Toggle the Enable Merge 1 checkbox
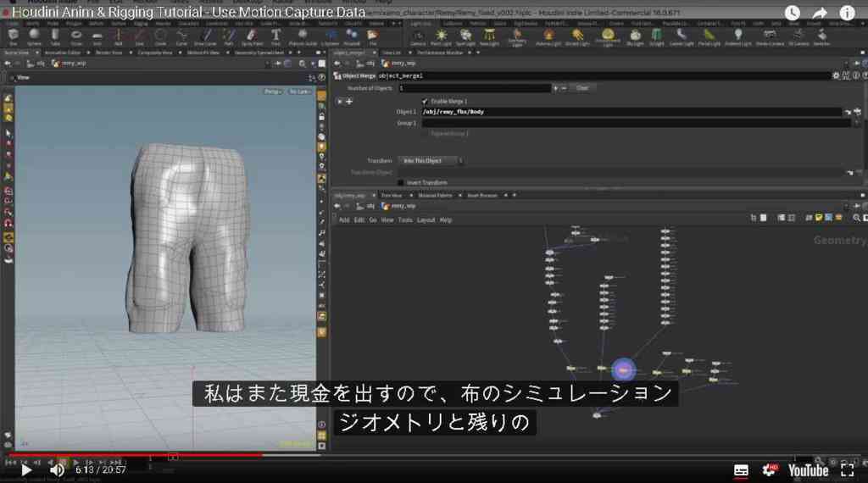868x483 pixels. (x=425, y=101)
